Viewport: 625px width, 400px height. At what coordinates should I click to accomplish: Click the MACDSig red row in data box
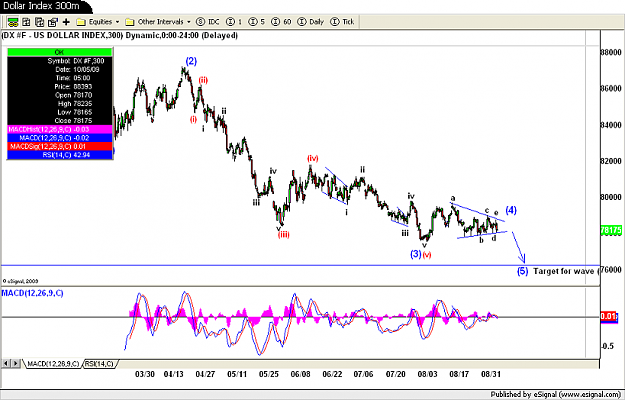pyautogui.click(x=60, y=147)
